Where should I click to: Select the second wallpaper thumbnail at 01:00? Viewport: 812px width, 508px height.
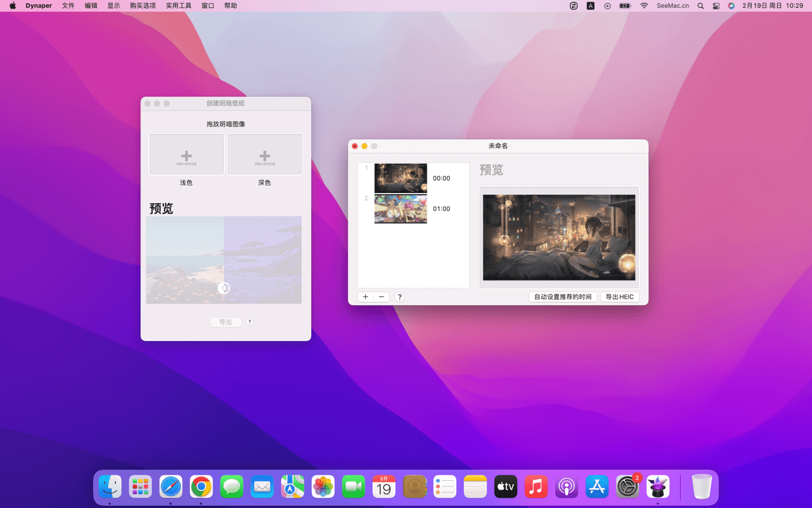click(400, 209)
